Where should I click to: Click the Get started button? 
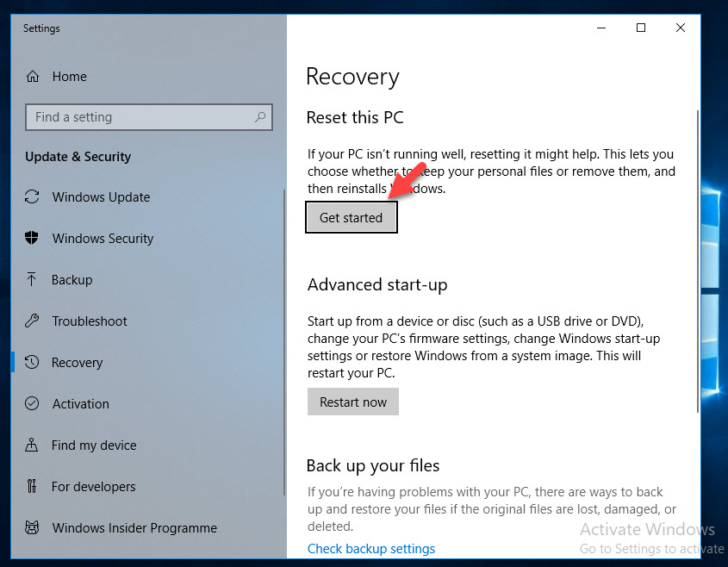point(351,217)
